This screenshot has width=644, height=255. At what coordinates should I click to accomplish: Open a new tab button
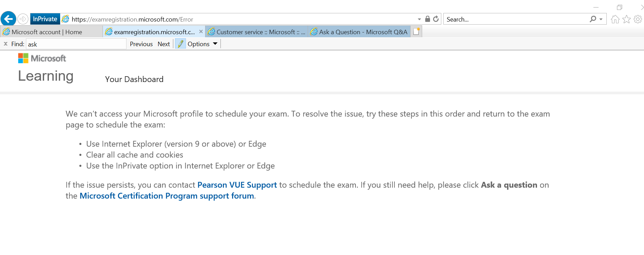tap(416, 31)
